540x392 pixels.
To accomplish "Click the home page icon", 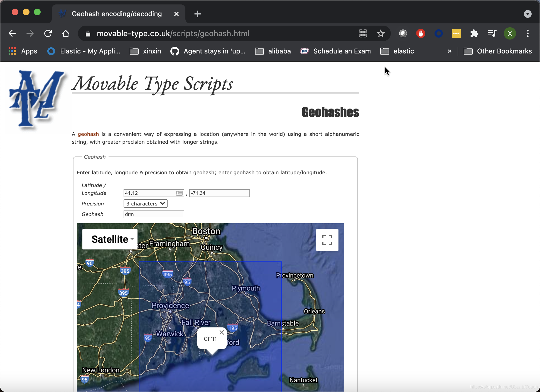I will (x=66, y=34).
